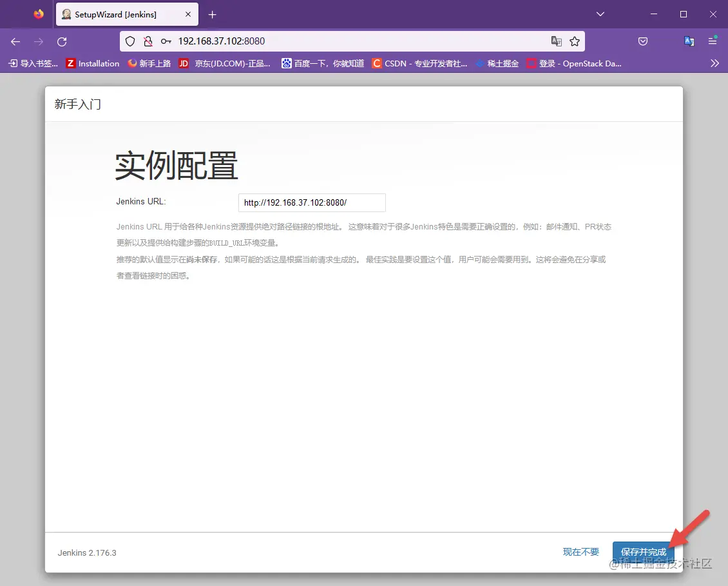Viewport: 728px width, 586px height.
Task: Open the 新手上路 bookmark
Action: pyautogui.click(x=149, y=64)
